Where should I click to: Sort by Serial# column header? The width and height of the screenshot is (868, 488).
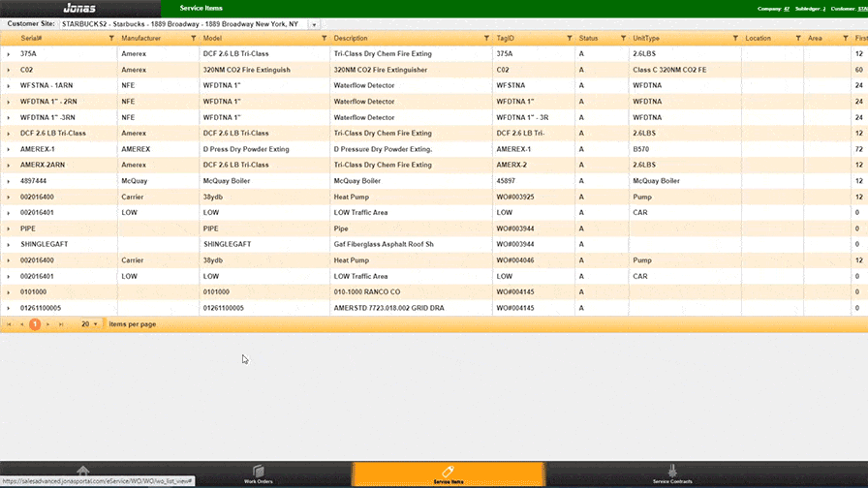pyautogui.click(x=31, y=38)
